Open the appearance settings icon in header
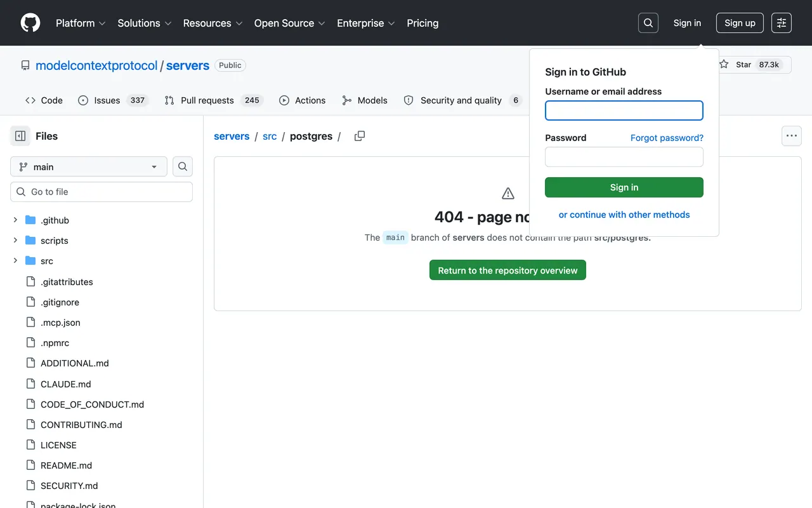The height and width of the screenshot is (508, 812). (x=782, y=23)
